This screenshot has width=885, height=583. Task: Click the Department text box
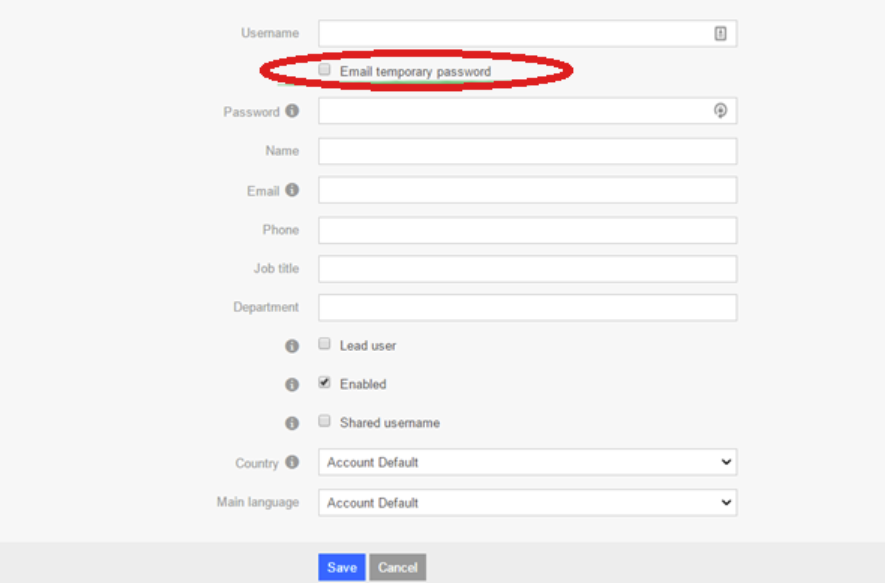pos(527,307)
